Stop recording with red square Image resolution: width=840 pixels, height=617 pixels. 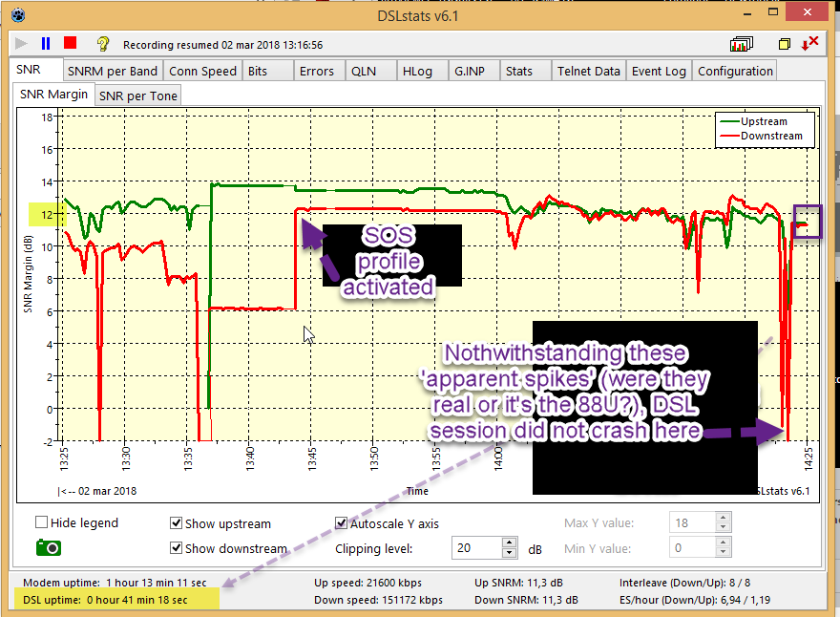[x=71, y=42]
